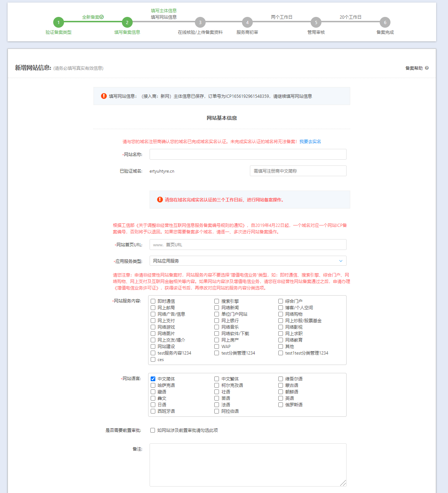Image resolution: width=448 pixels, height=493 pixels.
Task: Click step 5 circle for authority review
Action: click(x=316, y=22)
